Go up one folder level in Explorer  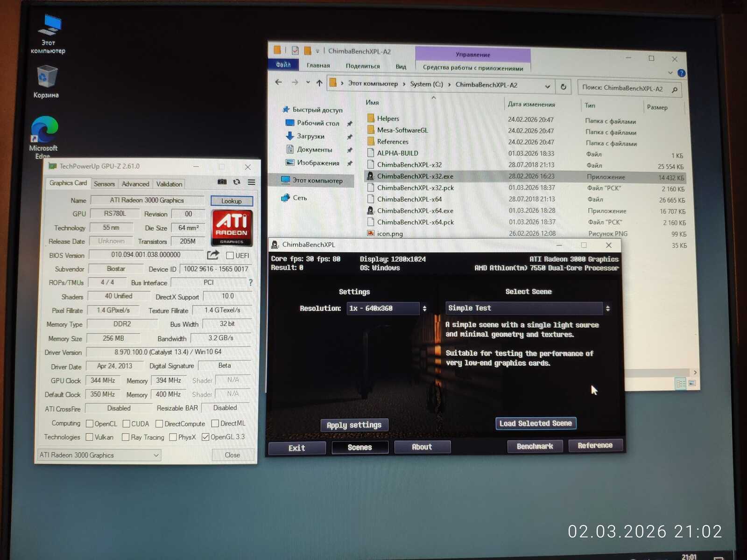319,83
